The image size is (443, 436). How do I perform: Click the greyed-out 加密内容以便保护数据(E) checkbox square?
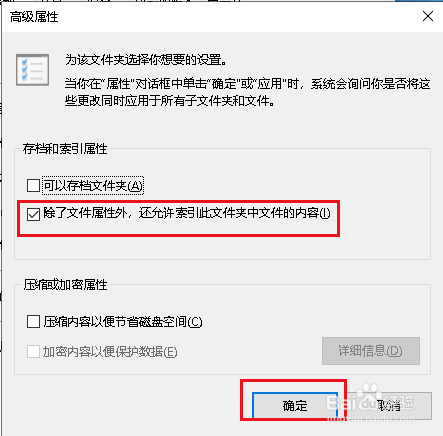tap(33, 352)
